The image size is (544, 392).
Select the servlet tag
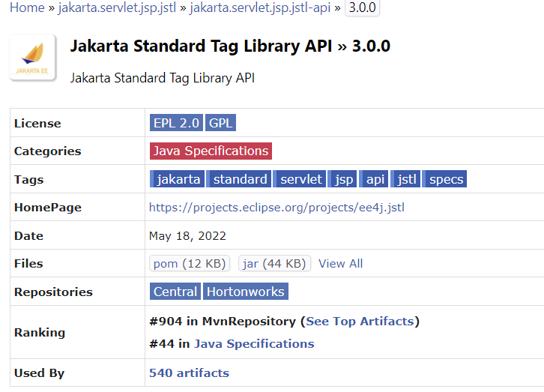pyautogui.click(x=300, y=179)
